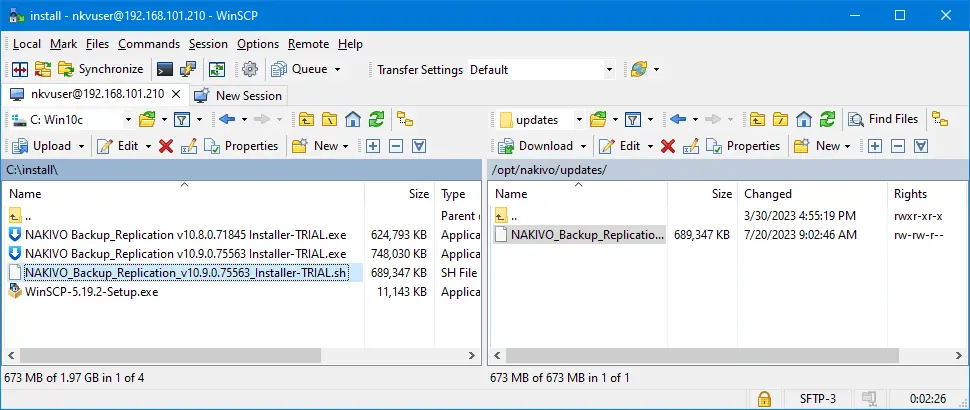Select NAKIVO_Backup_Replicatio... file in remote panel

(x=579, y=235)
